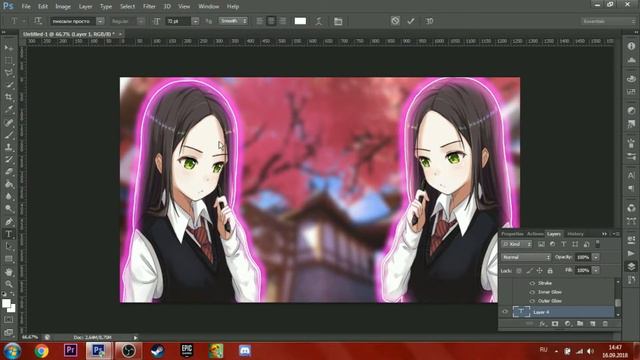Open the Character and Paragraph panels

pos(338,21)
